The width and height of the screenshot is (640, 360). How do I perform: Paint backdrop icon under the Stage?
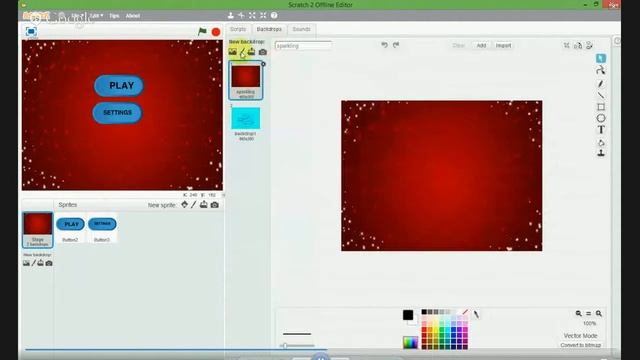(x=34, y=263)
